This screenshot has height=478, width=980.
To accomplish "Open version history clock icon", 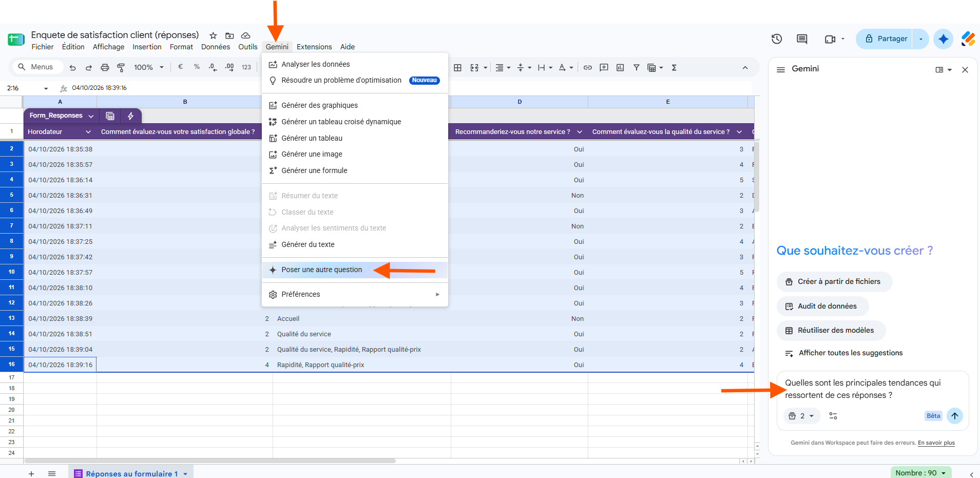I will (x=777, y=39).
